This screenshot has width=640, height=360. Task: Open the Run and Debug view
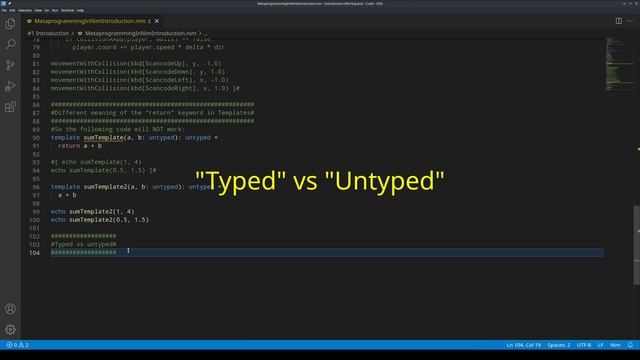tap(10, 86)
